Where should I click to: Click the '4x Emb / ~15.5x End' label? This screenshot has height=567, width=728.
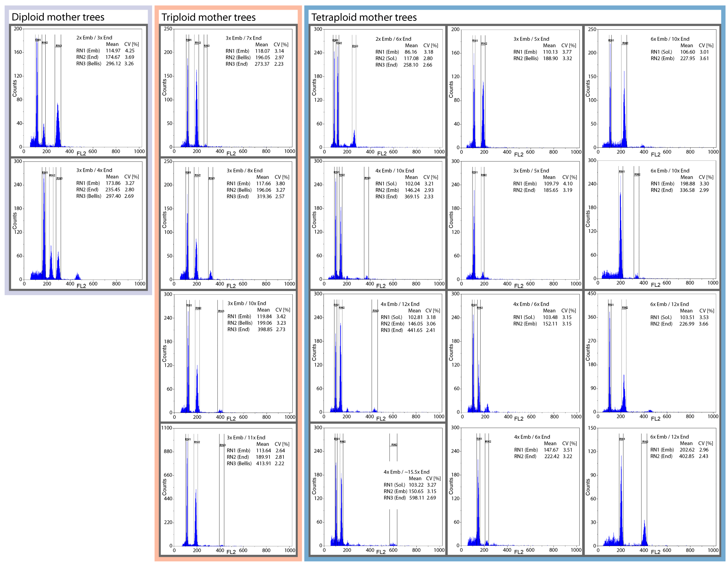click(x=406, y=472)
